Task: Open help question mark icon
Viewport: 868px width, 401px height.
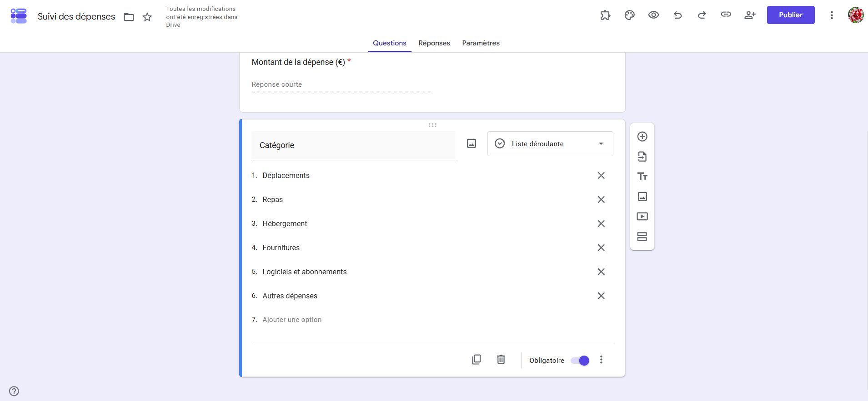Action: click(14, 391)
